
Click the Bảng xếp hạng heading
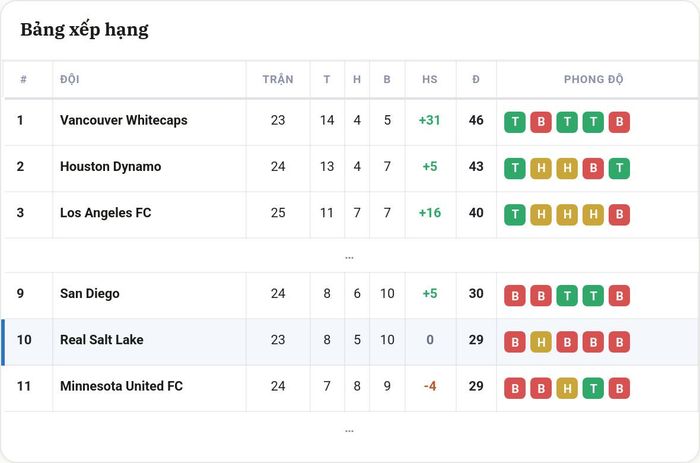[84, 30]
